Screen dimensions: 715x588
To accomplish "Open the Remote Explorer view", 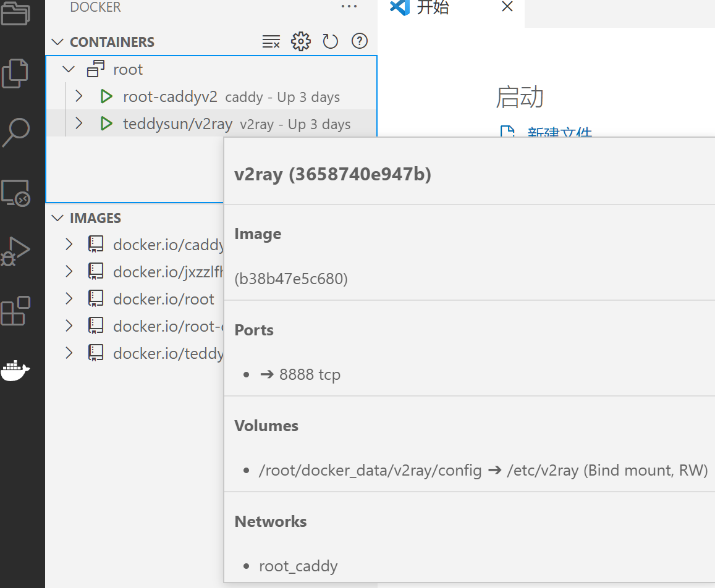I will (16, 193).
